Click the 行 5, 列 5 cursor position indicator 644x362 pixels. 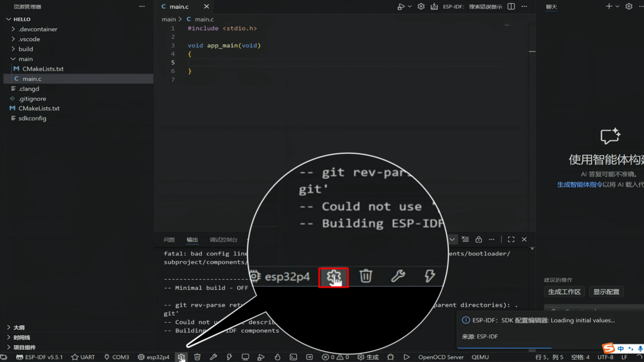coord(549,357)
